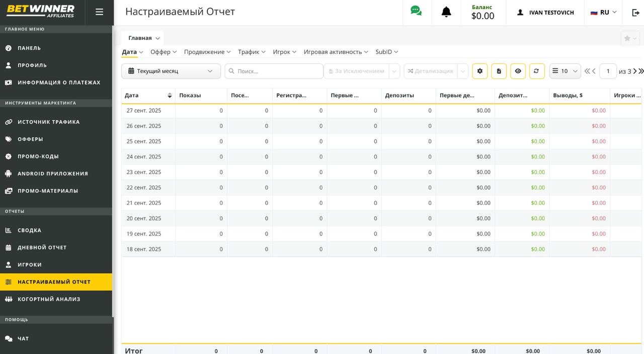Screen dimensions: 644x354
Task: Go to Дневной отчет in sidebar
Action: point(42,247)
